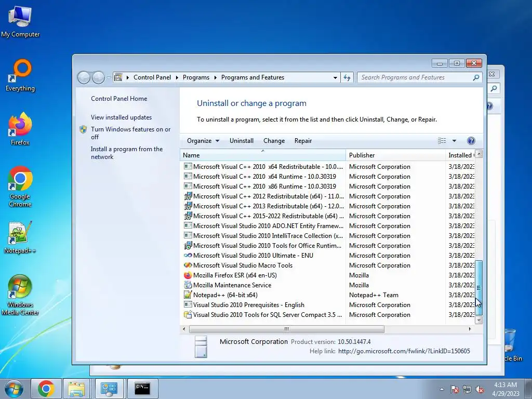This screenshot has height=399, width=532.
Task: Click Repair in the toolbar
Action: 303,141
